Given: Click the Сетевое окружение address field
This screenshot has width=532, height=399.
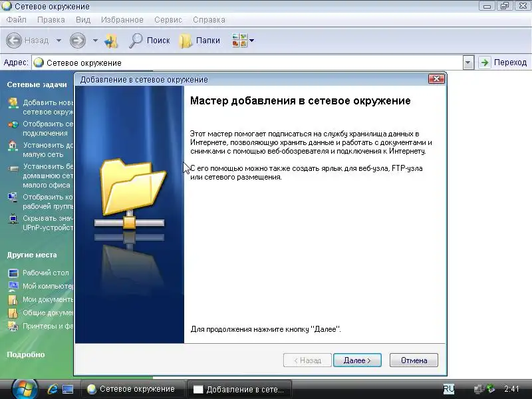Looking at the screenshot, I should [x=247, y=63].
